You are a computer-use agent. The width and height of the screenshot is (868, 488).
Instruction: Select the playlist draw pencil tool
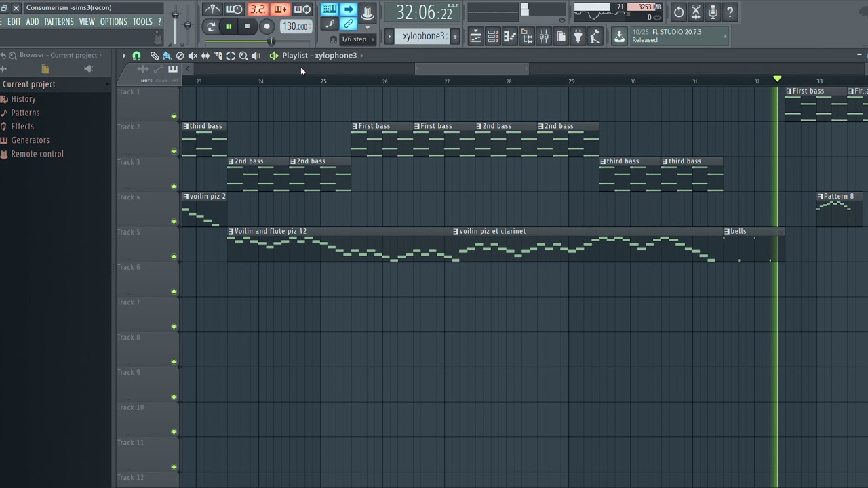tap(155, 56)
